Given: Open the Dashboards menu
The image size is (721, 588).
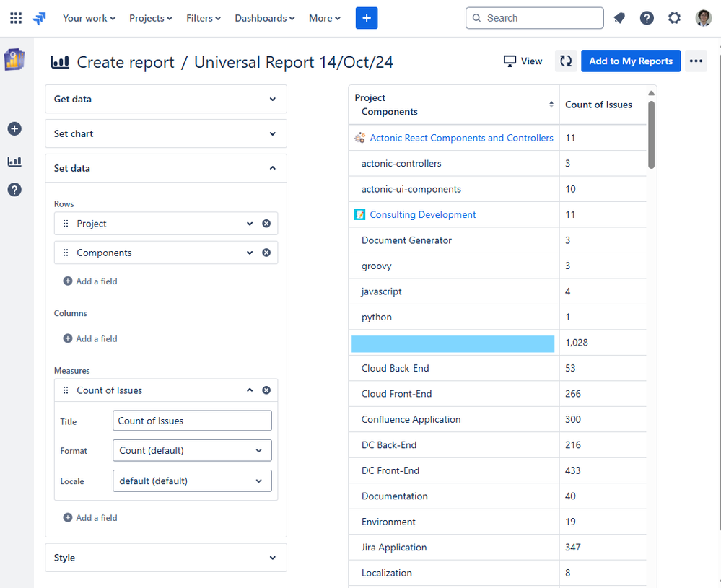Looking at the screenshot, I should 265,18.
